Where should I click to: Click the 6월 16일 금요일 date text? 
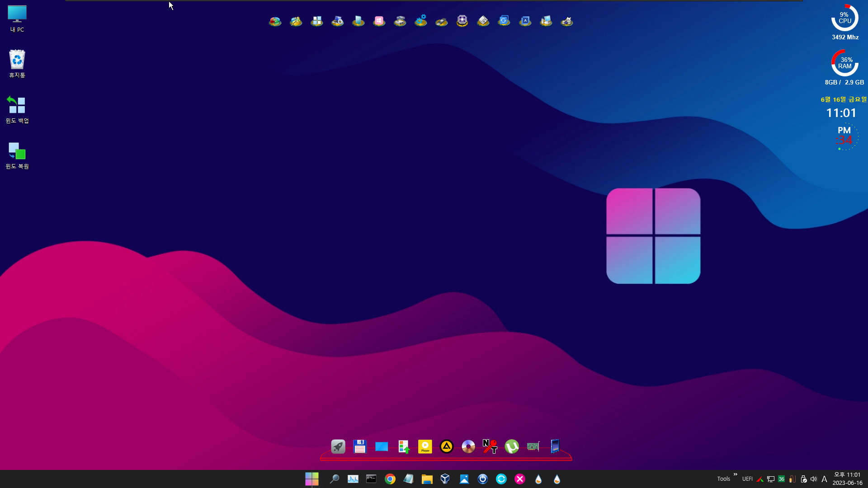844,99
